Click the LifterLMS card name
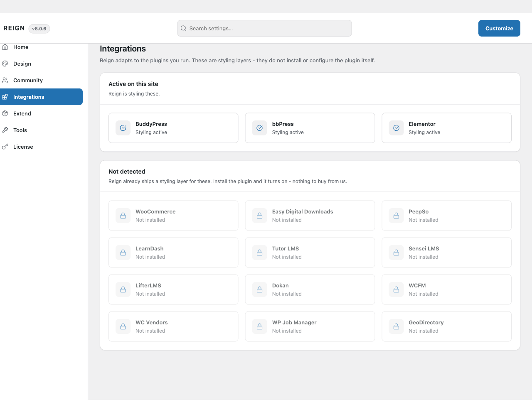This screenshot has height=407, width=532. (148, 285)
